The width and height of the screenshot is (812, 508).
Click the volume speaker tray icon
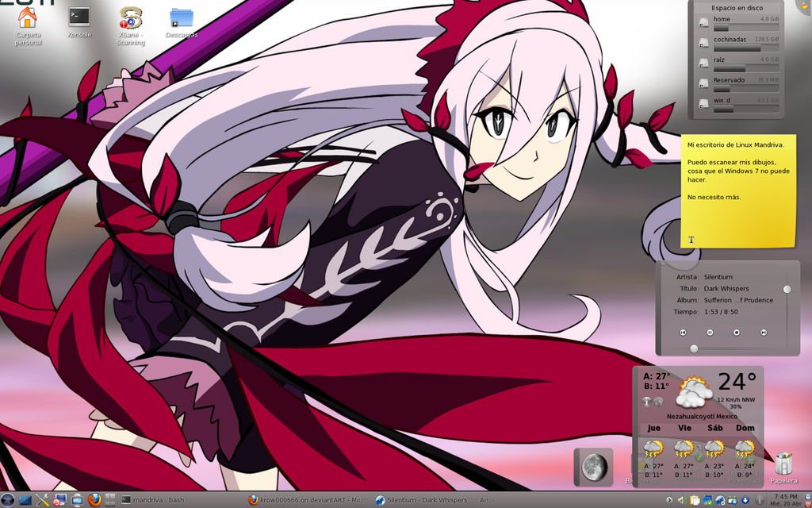683,500
